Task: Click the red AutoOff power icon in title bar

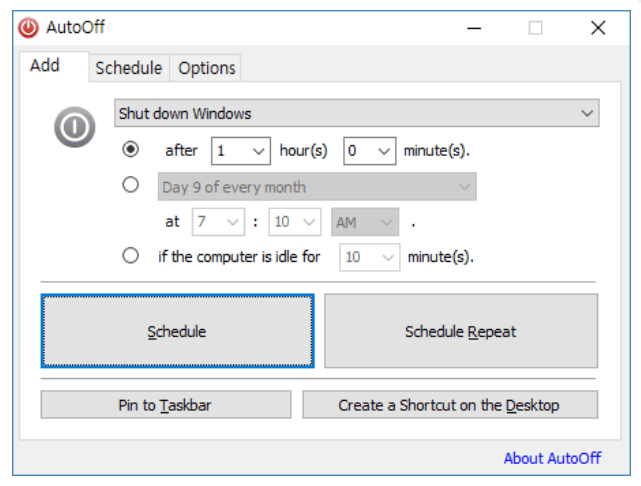Action: click(x=27, y=27)
